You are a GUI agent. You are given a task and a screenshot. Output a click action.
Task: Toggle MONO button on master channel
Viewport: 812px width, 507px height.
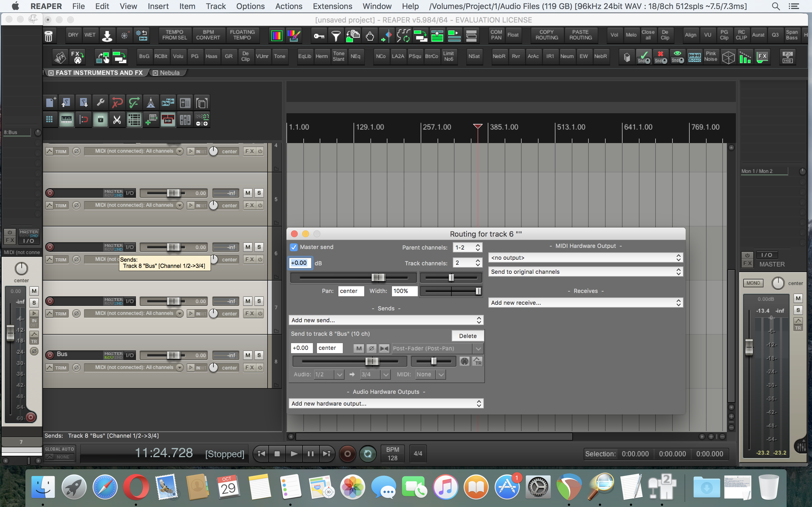click(753, 283)
